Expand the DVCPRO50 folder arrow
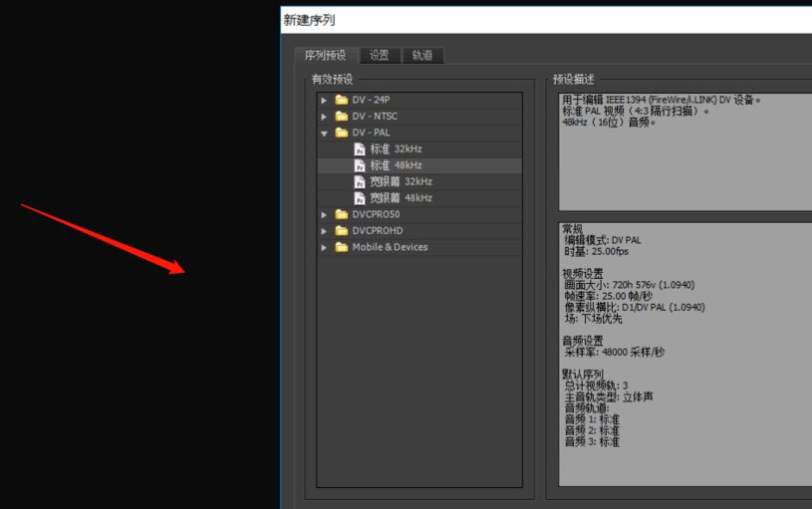 coord(324,214)
